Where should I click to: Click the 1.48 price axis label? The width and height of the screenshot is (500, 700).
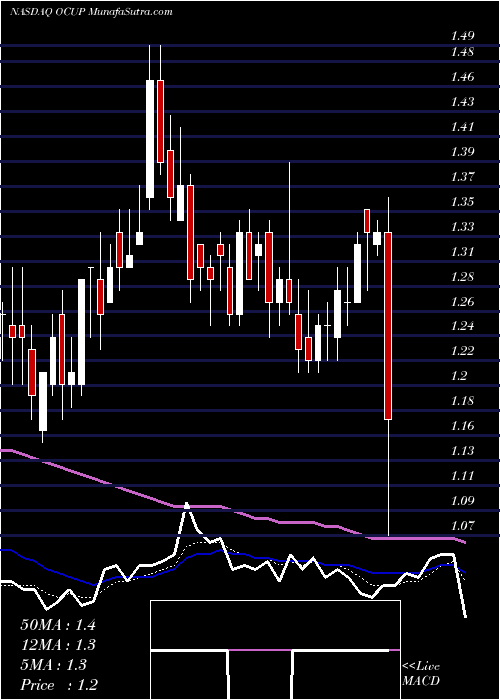(x=462, y=52)
